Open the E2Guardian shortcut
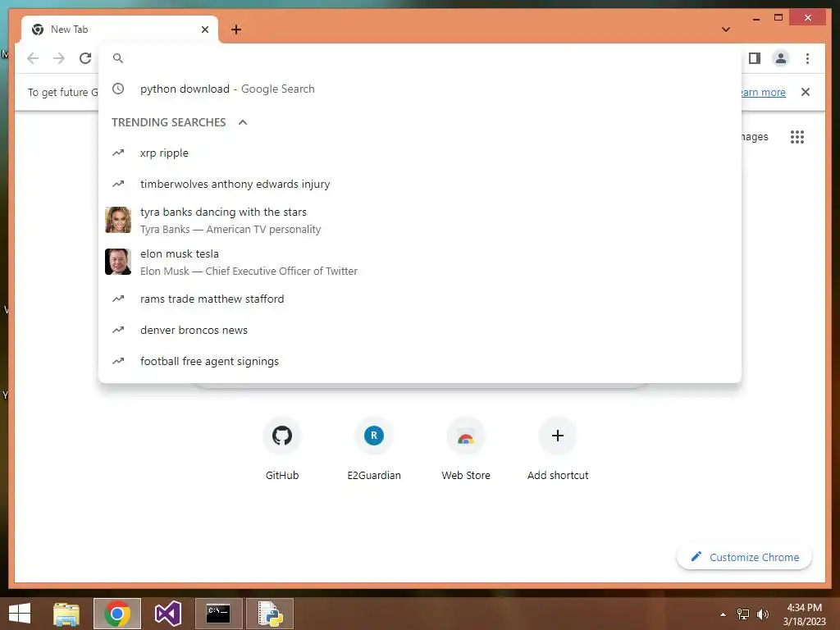Image resolution: width=840 pixels, height=630 pixels. coord(374,449)
